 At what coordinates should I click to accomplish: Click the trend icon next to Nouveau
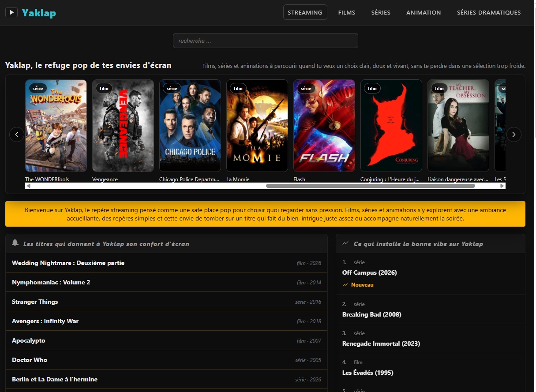[x=345, y=285]
